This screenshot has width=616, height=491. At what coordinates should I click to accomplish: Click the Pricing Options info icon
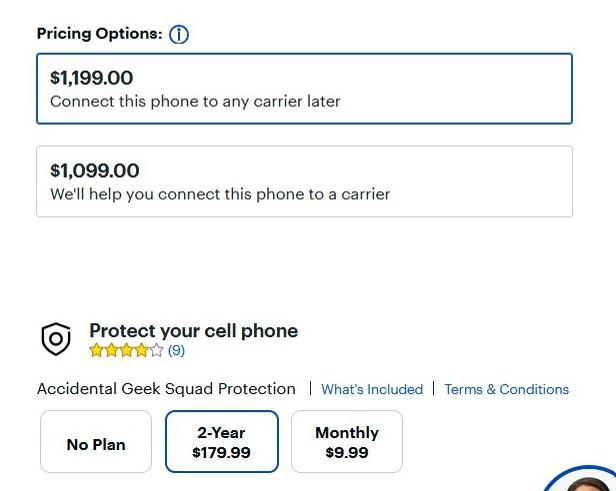coord(179,34)
